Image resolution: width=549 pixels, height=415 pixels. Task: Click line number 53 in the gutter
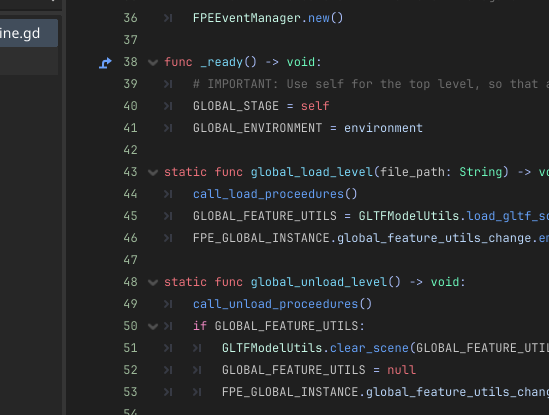(130, 392)
